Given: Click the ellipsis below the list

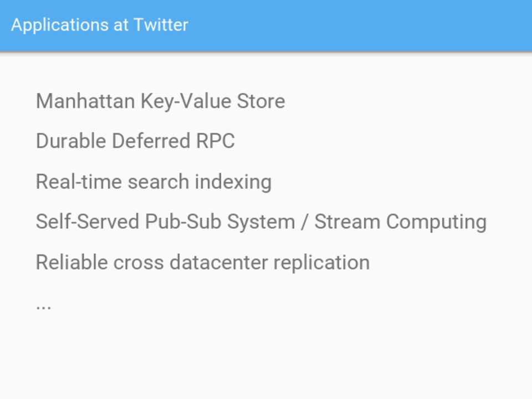Looking at the screenshot, I should click(43, 304).
